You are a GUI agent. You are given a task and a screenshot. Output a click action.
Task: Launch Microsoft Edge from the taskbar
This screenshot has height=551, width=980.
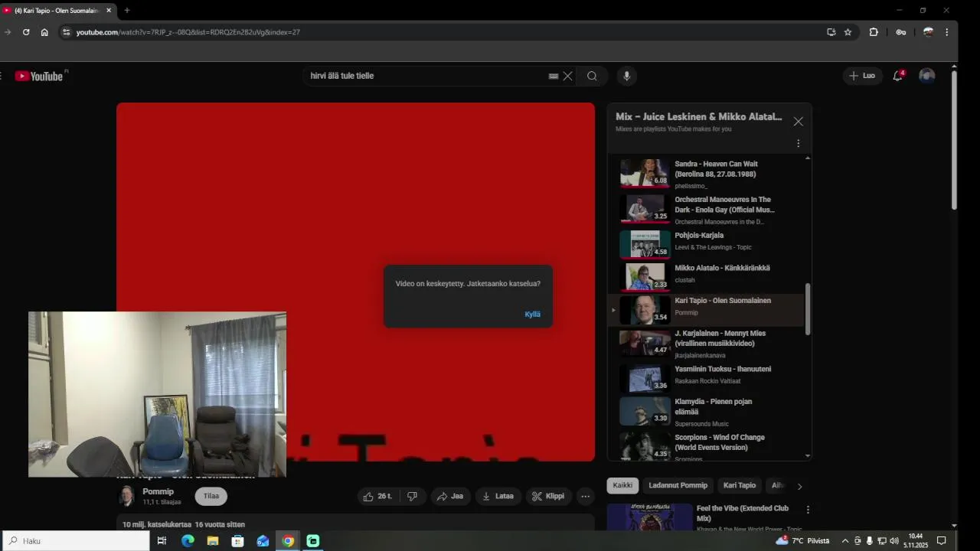coord(188,541)
